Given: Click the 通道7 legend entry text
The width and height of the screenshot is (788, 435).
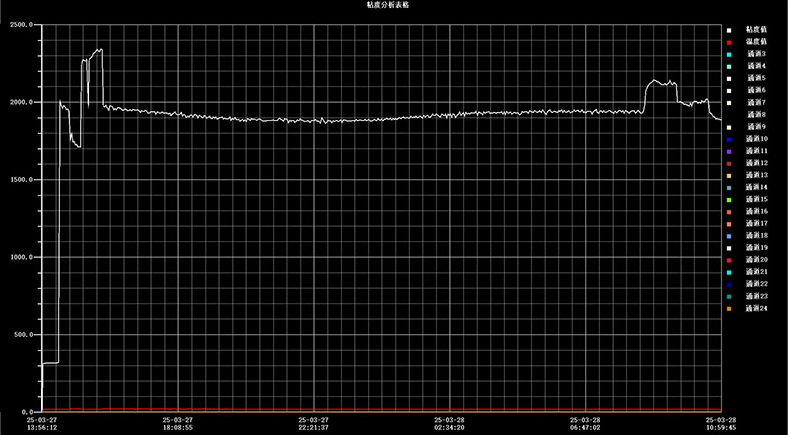Looking at the screenshot, I should pos(756,102).
